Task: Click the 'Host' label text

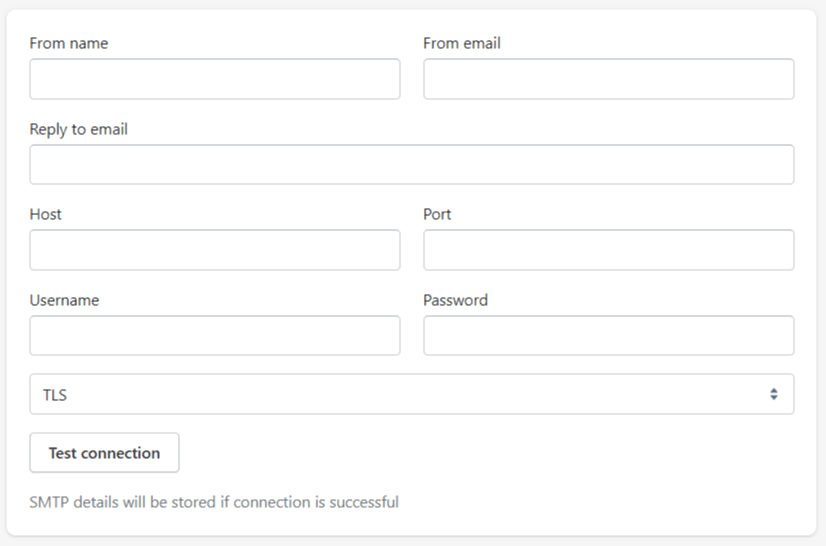Action: 46,214
